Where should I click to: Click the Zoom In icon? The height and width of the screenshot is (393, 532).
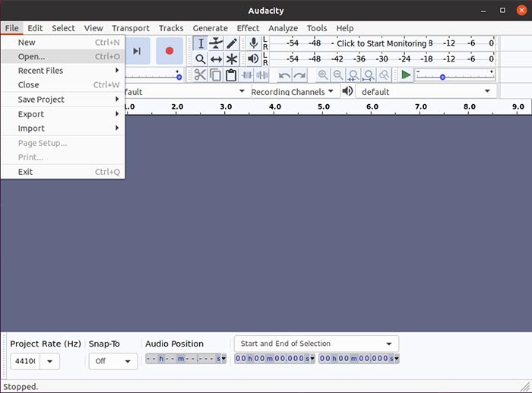pyautogui.click(x=323, y=75)
